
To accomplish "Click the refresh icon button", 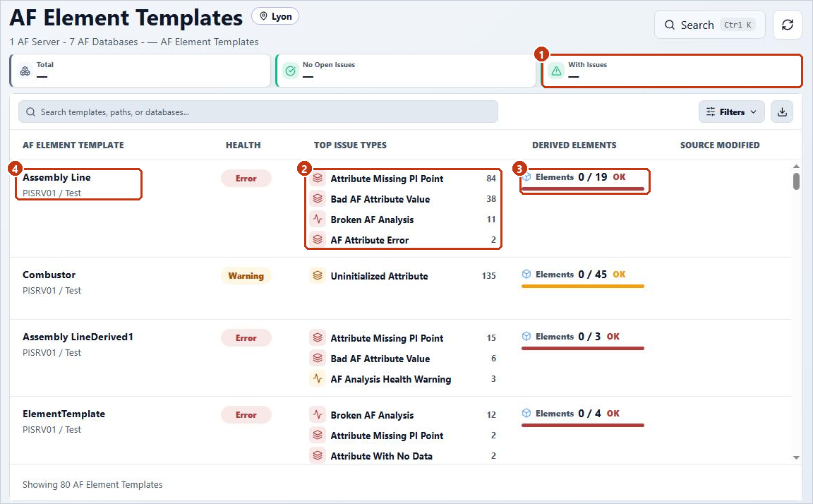I will tap(787, 25).
